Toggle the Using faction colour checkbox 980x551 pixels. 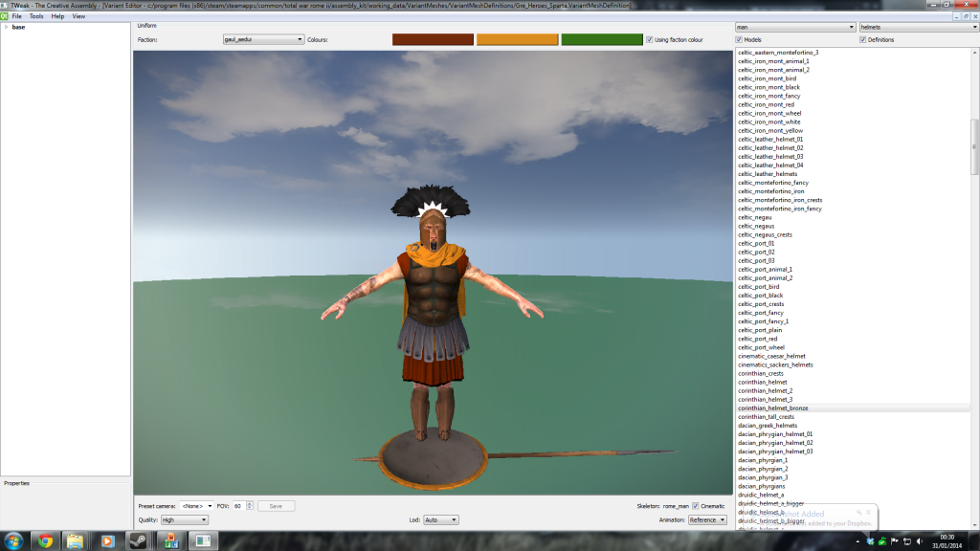651,40
